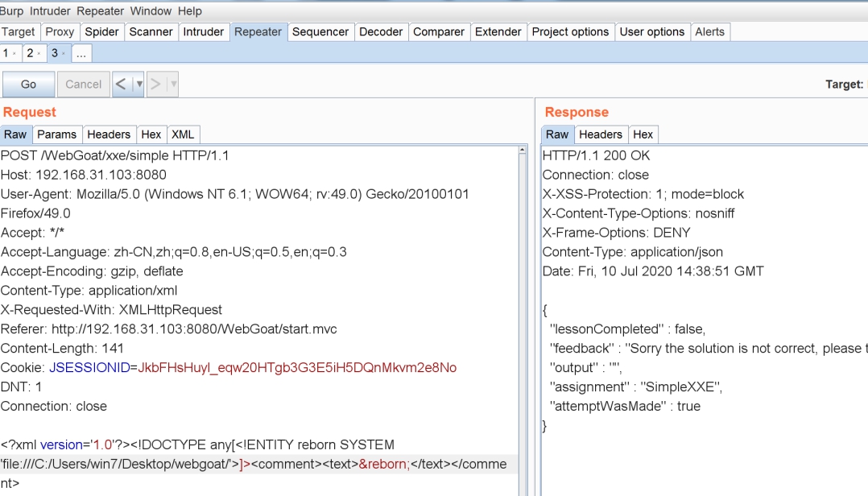
Task: Open the Repeater menu
Action: click(x=100, y=11)
